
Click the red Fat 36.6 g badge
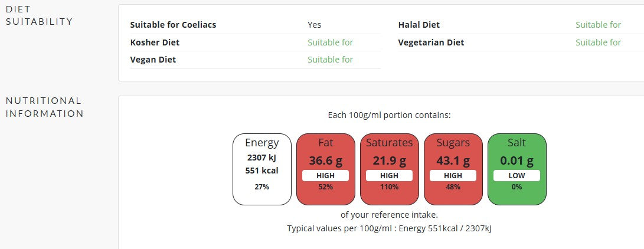pyautogui.click(x=326, y=169)
